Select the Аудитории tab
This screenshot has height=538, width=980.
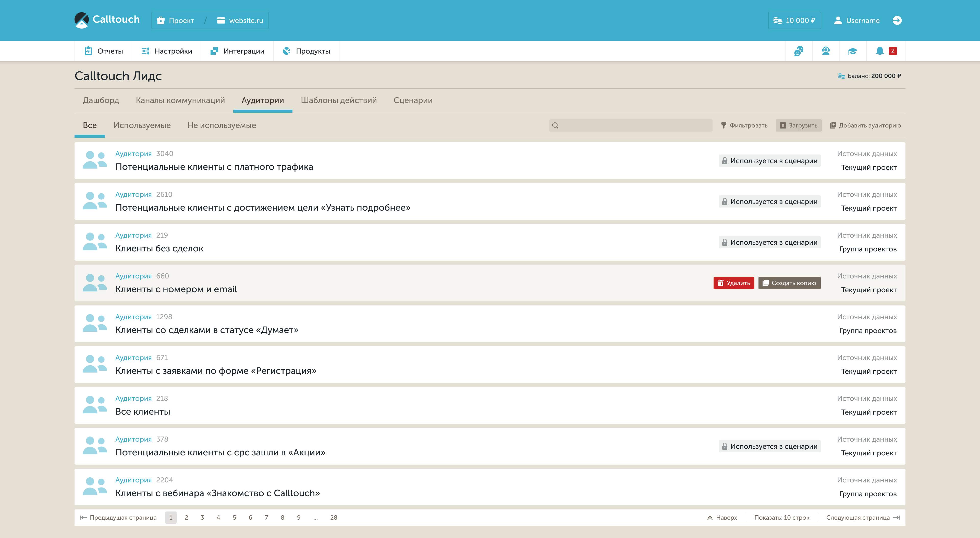(x=263, y=100)
